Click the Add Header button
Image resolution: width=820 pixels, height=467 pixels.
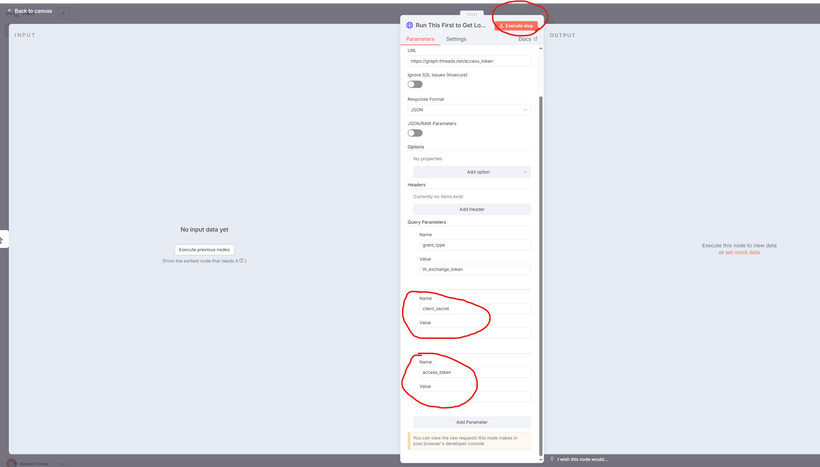click(472, 209)
